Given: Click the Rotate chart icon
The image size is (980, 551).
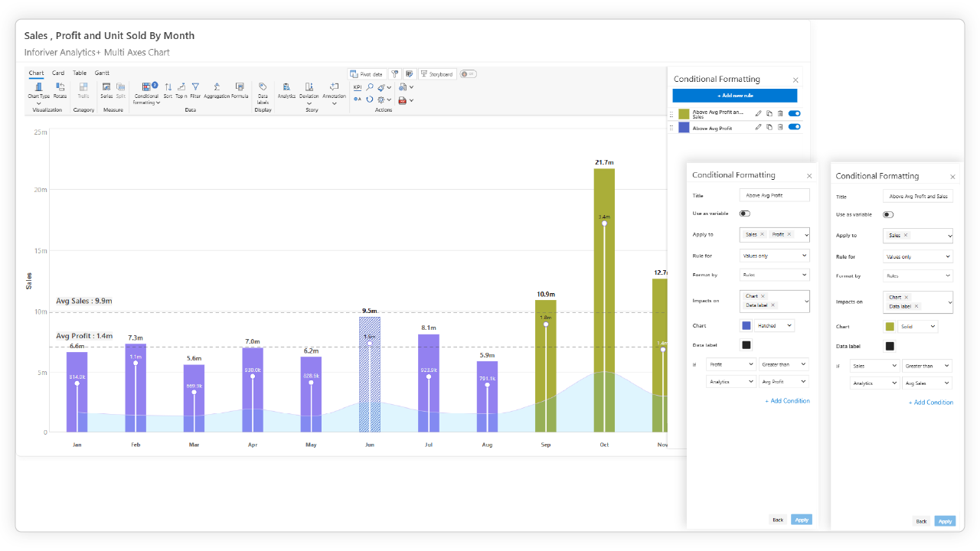Looking at the screenshot, I should [x=60, y=90].
